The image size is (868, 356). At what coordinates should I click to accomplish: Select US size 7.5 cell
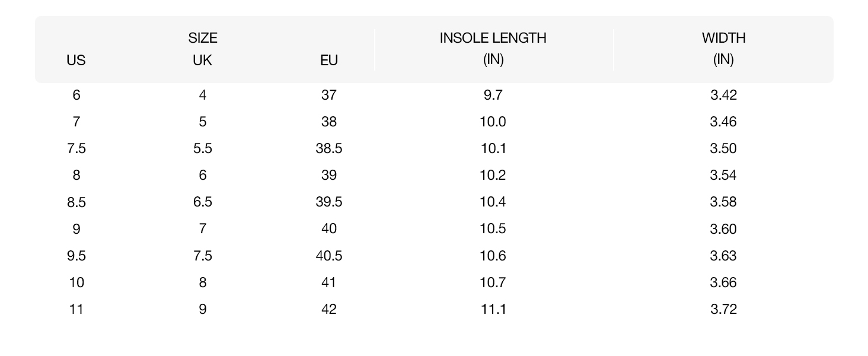pyautogui.click(x=76, y=148)
